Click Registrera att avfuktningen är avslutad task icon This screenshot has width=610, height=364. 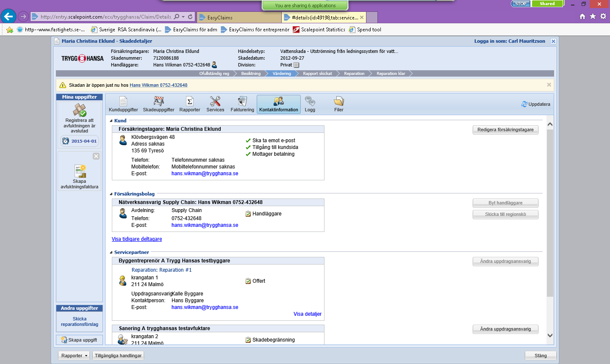point(80,110)
